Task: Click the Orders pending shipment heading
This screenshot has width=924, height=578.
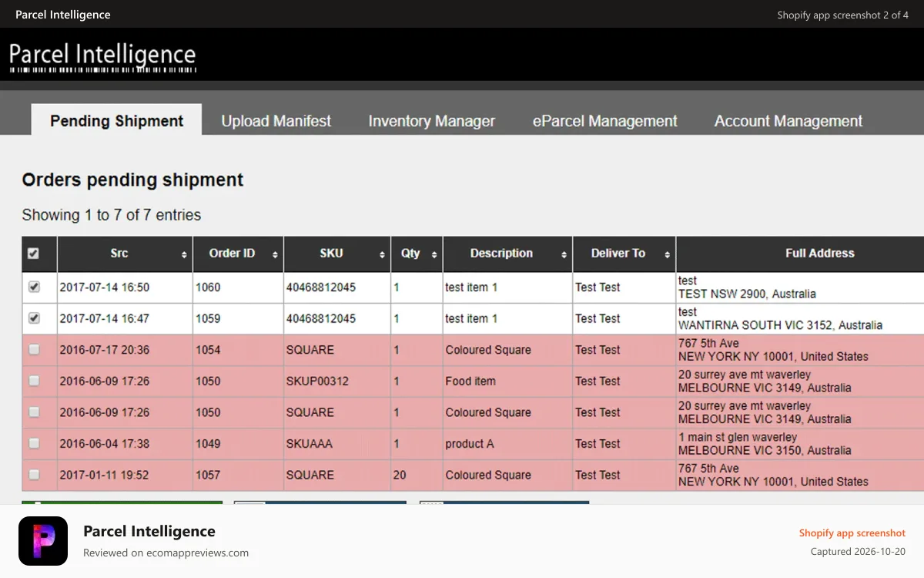Action: click(132, 180)
